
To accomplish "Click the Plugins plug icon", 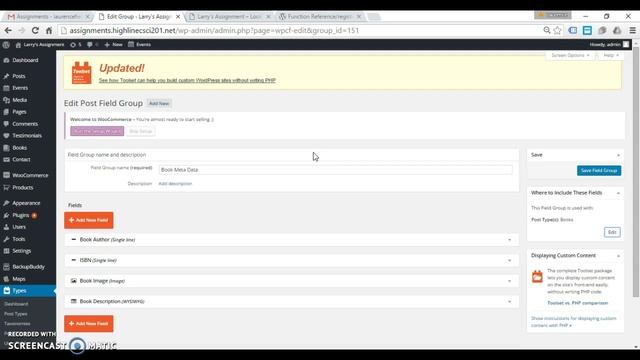I will tap(6, 215).
